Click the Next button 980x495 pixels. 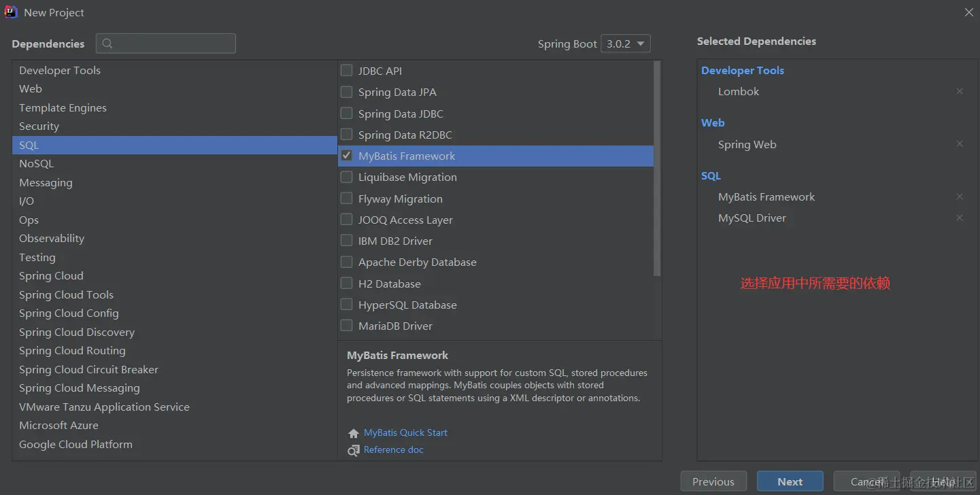790,481
